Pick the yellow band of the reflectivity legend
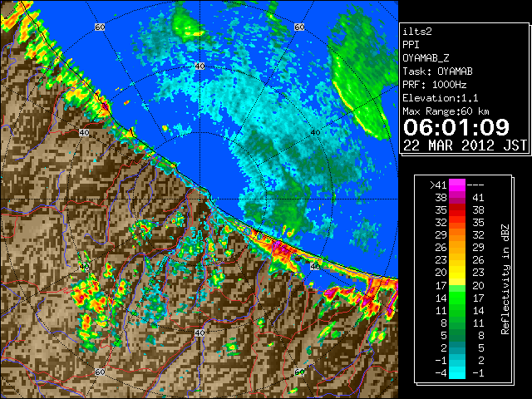532x399 pixels. [457, 273]
